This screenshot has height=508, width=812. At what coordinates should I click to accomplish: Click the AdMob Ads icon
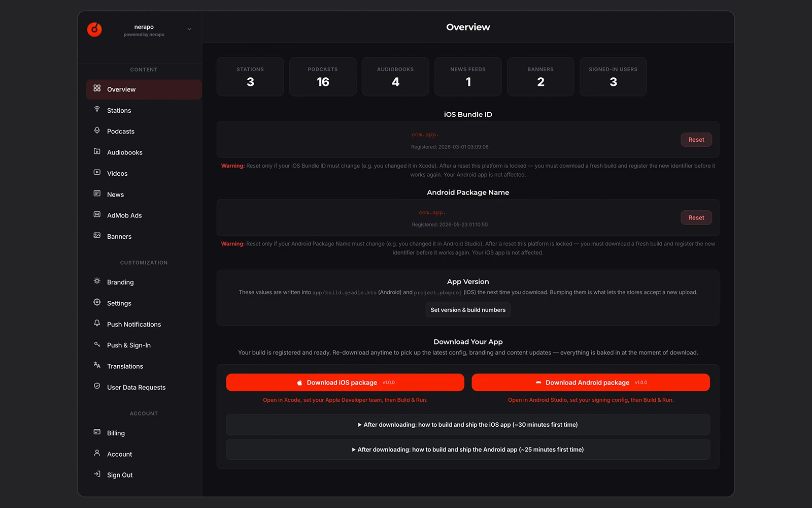[x=97, y=214]
